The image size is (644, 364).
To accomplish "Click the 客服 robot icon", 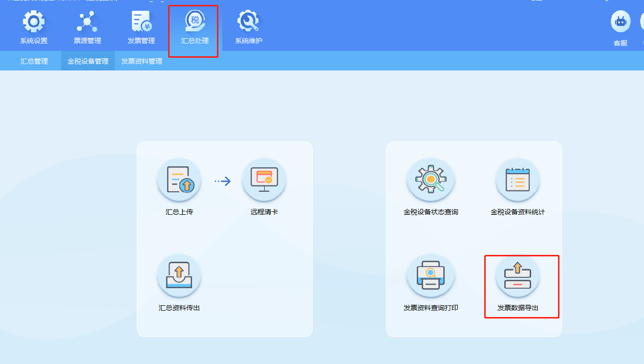I will pos(621,23).
